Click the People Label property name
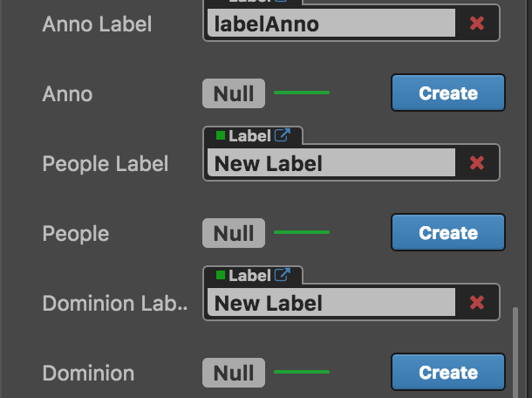 click(x=106, y=164)
